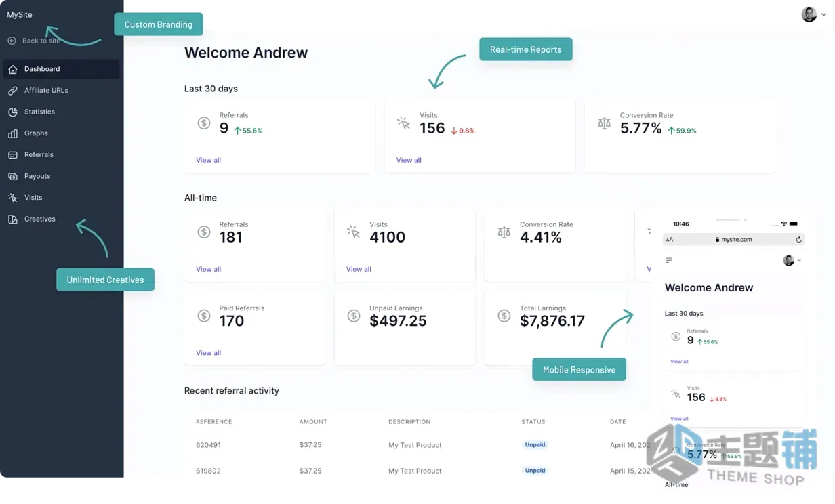Click View all under All-time Referrals 181
This screenshot has width=835, height=504.
coord(208,270)
